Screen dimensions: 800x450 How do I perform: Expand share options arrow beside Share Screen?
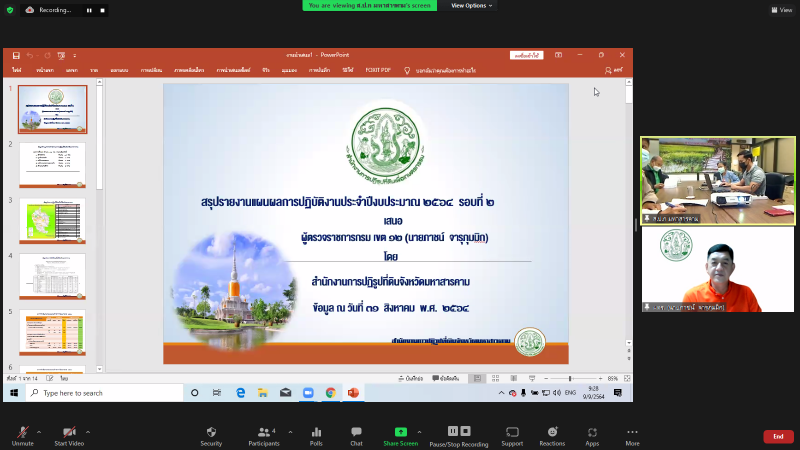(x=419, y=432)
